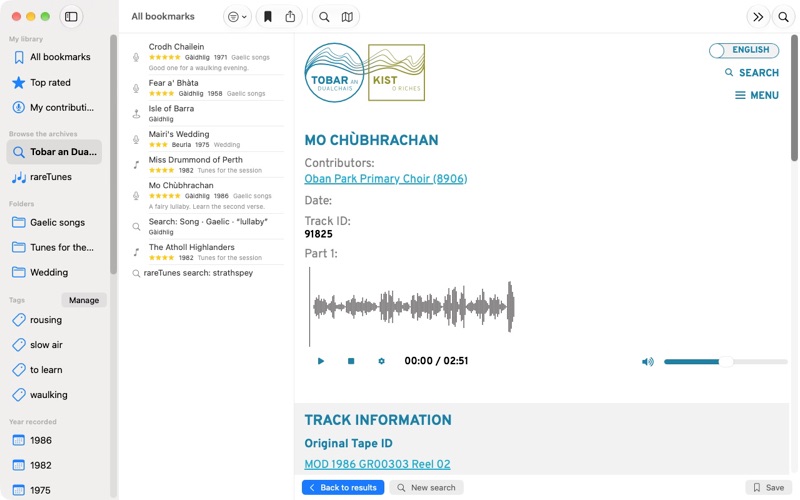
Task: Select the Fear a' Bhàta bookmark
Action: pyautogui.click(x=208, y=88)
